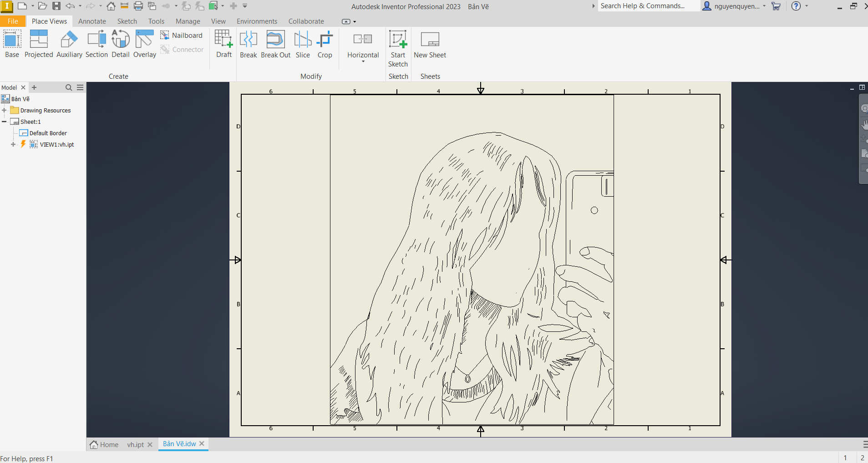The image size is (868, 463).
Task: Open the document tabs list menu
Action: pos(865,444)
